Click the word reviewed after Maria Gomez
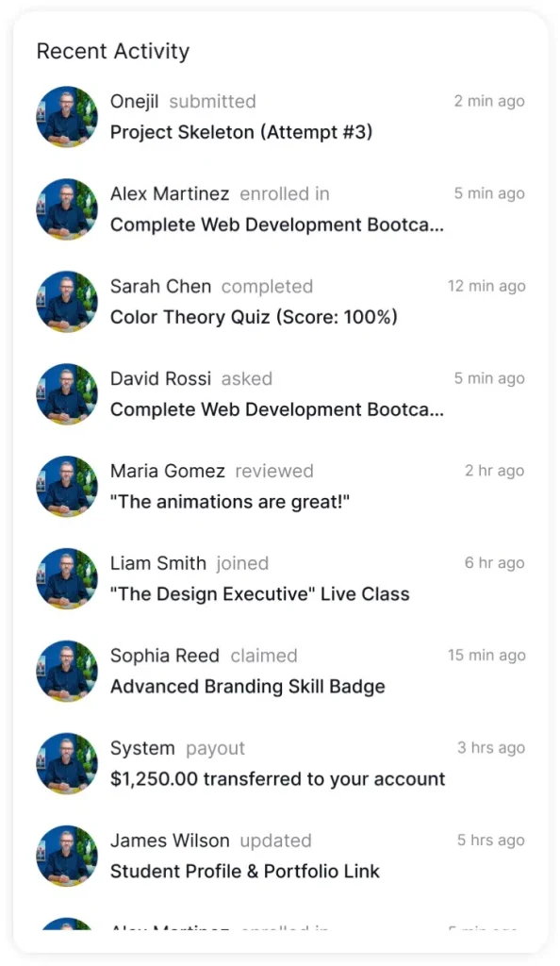 point(274,472)
